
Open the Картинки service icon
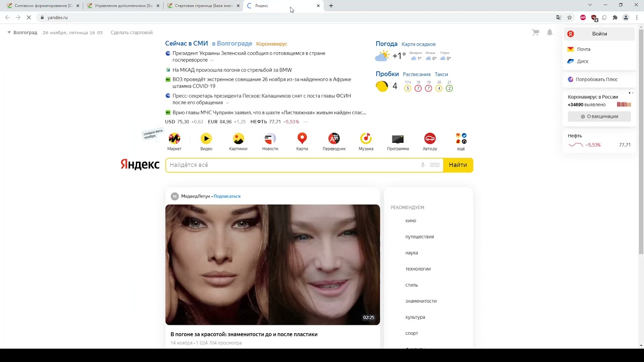238,138
